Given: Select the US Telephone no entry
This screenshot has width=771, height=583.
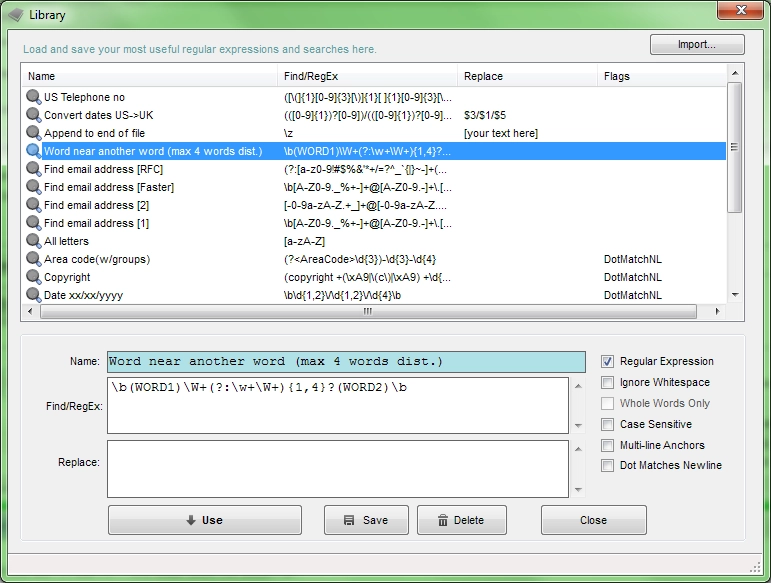Looking at the screenshot, I should click(84, 97).
